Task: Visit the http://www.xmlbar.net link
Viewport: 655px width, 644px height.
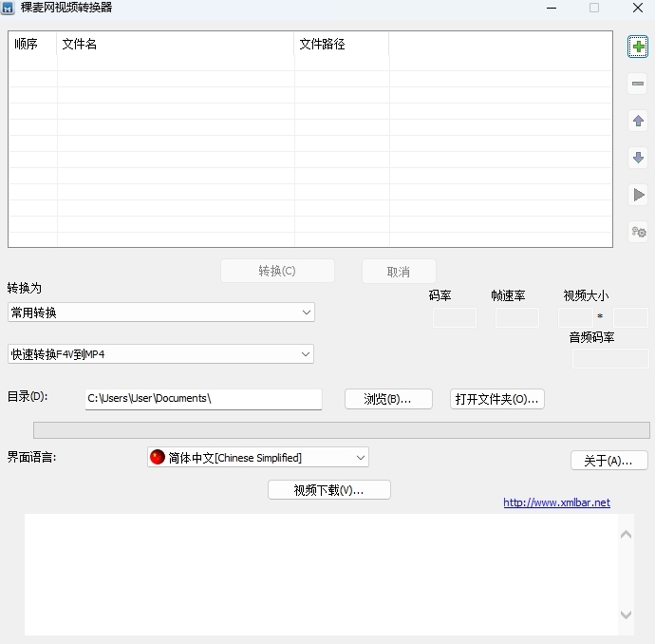Action: 556,502
